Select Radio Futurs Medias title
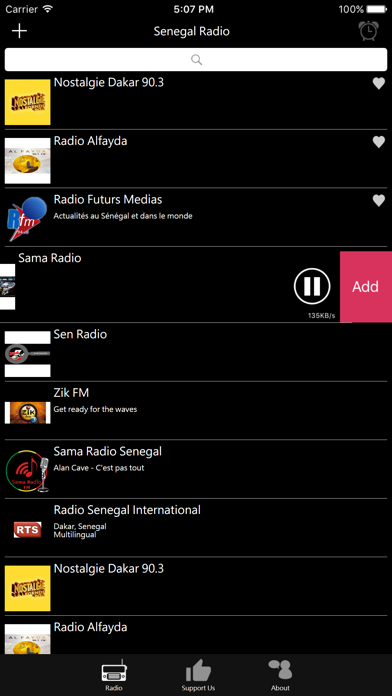392x696 pixels. tap(108, 200)
